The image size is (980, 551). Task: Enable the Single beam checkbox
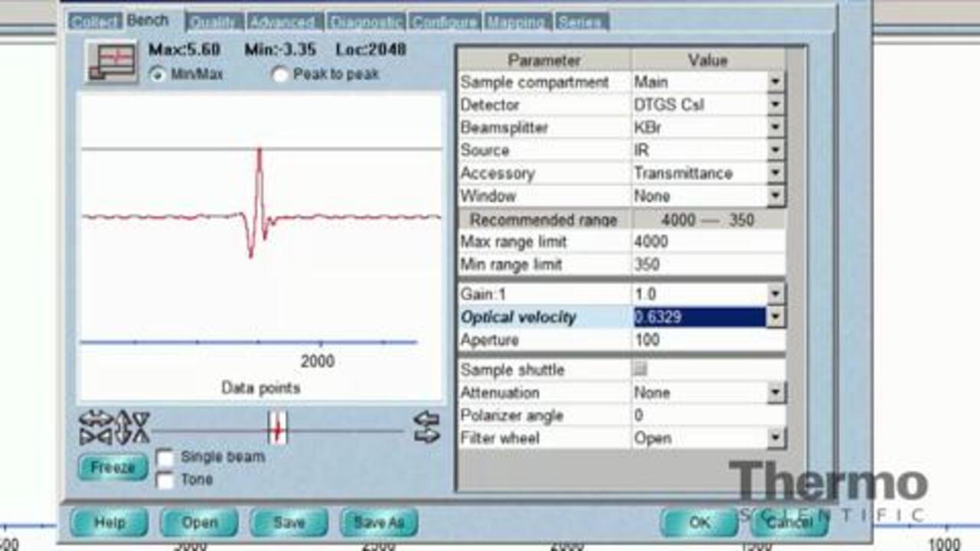(165, 458)
